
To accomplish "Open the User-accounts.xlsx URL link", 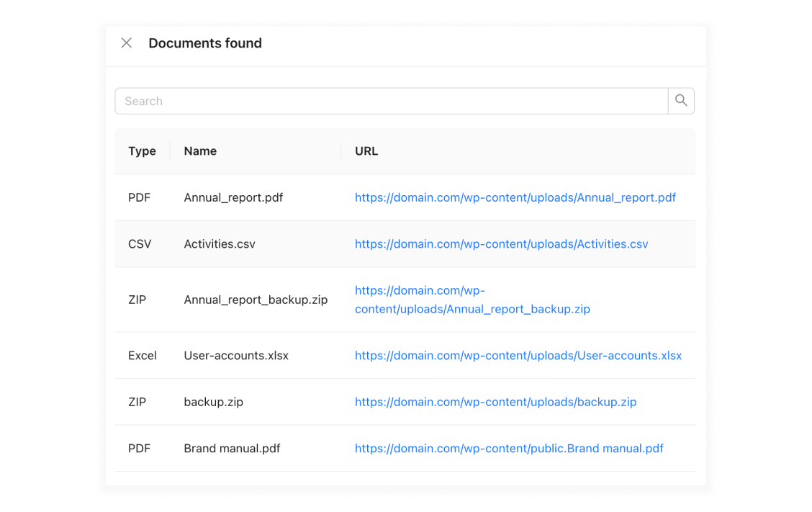I will coord(518,356).
